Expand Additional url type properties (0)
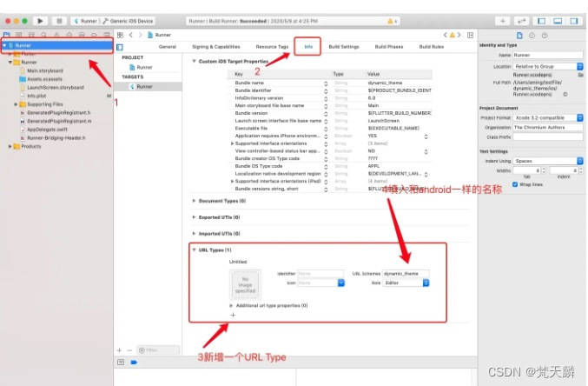This screenshot has width=588, height=386. click(x=231, y=305)
